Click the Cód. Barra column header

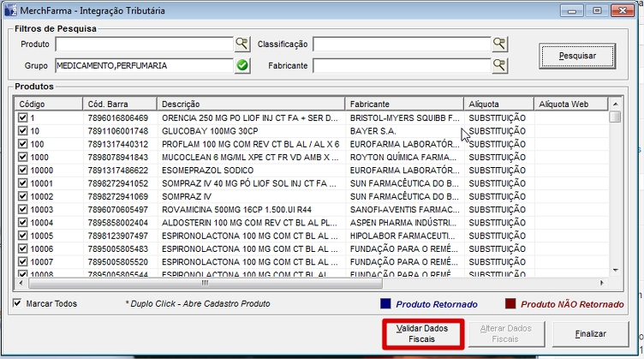point(119,104)
